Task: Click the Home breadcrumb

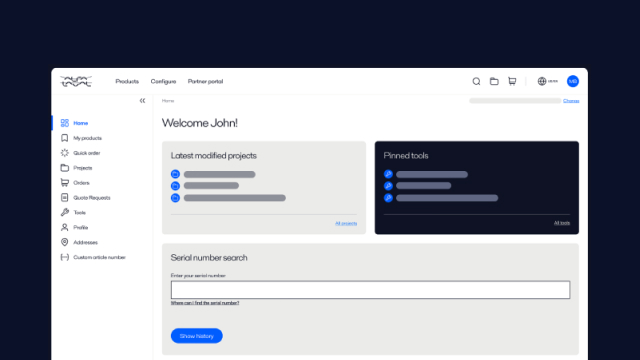Action: click(168, 100)
